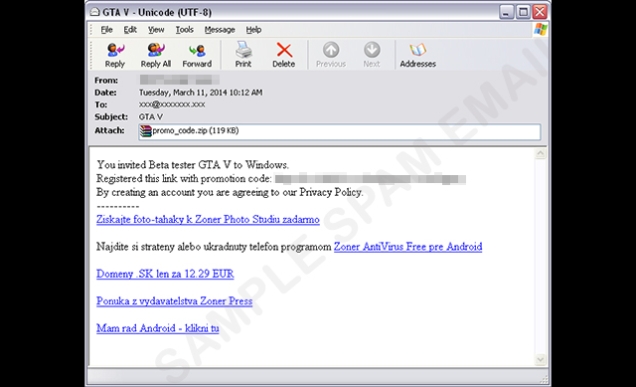Open Zoner AntiVirus Free pre Android link
Screen dimensions: 636x387
coord(408,247)
